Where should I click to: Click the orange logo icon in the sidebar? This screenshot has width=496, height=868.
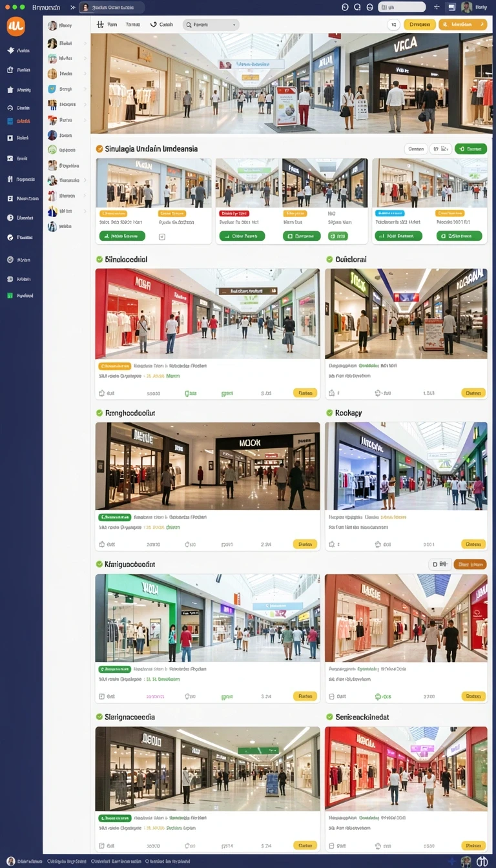[x=15, y=26]
